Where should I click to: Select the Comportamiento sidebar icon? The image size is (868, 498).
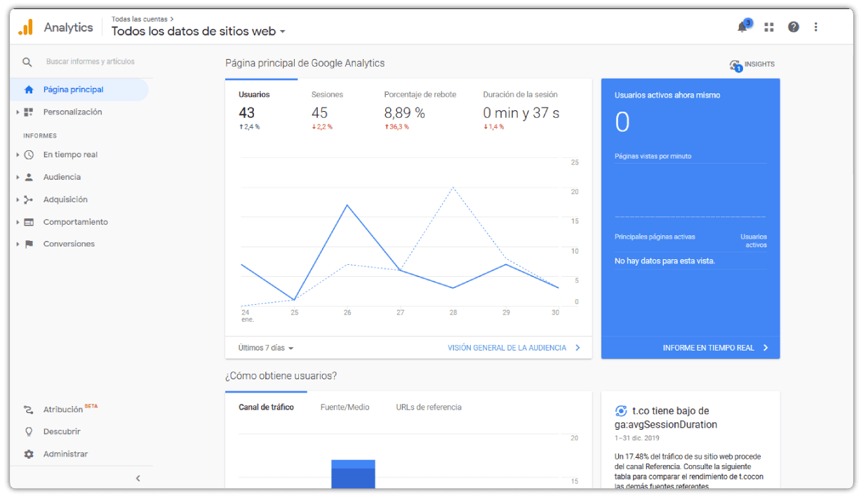tap(27, 222)
